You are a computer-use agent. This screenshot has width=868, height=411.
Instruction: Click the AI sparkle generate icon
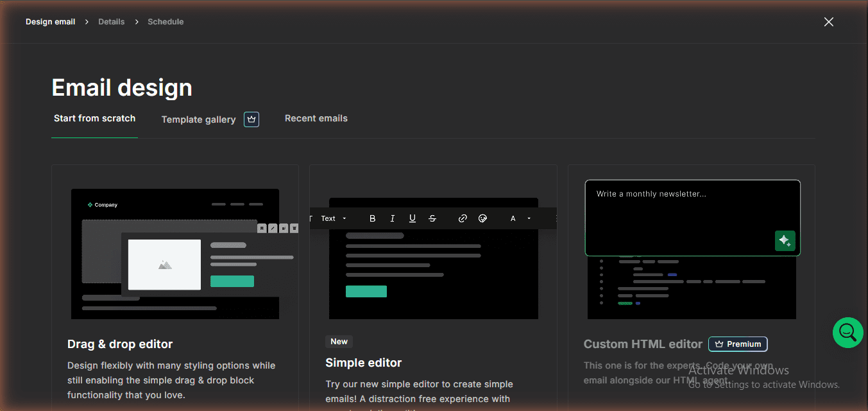[785, 241]
